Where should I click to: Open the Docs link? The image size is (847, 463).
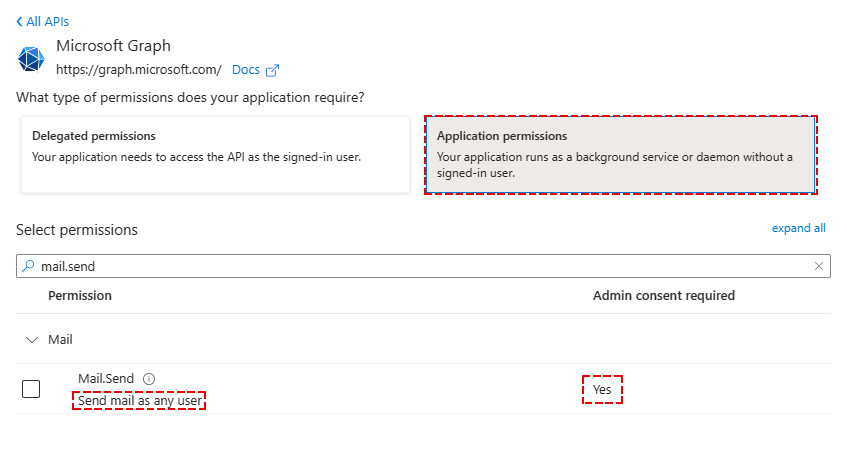[x=246, y=70]
